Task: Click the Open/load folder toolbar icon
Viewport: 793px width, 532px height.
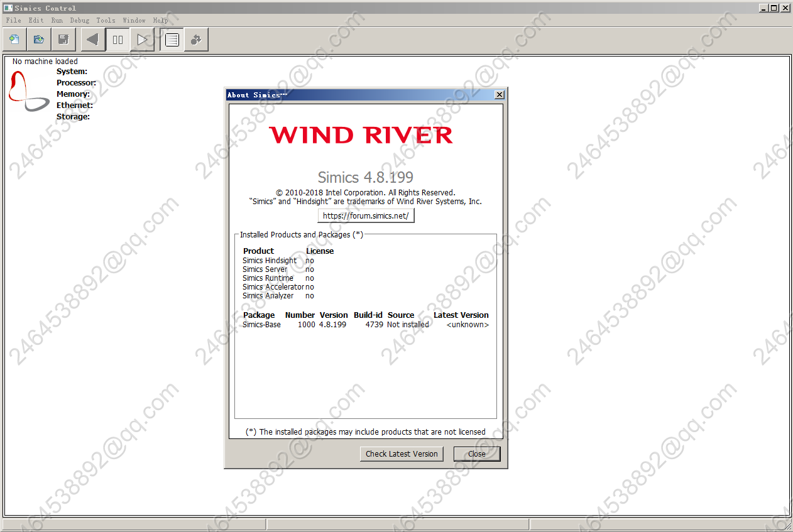Action: (x=39, y=40)
